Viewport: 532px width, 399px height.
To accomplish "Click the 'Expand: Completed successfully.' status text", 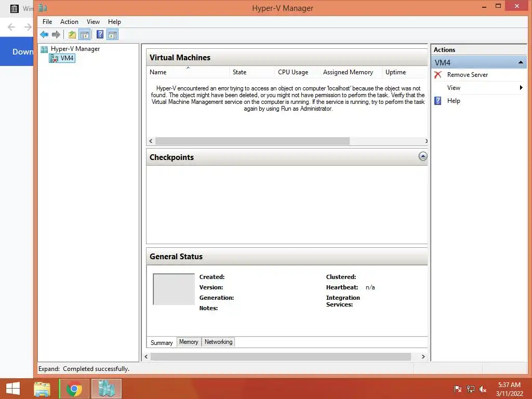I will (84, 369).
